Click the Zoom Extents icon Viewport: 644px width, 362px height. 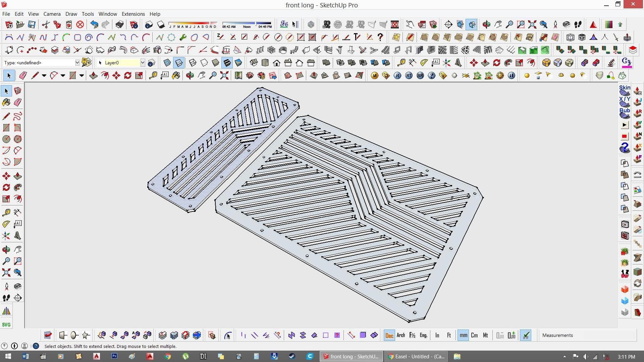(x=6, y=273)
